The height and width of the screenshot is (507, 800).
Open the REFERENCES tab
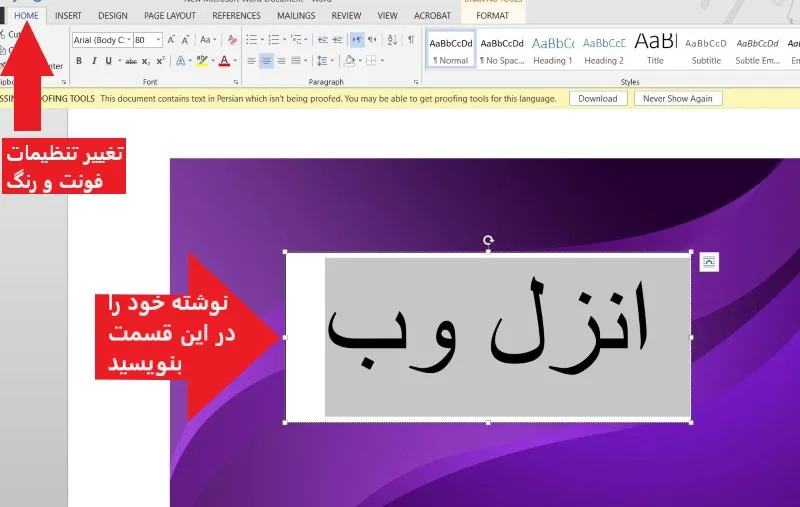tap(236, 16)
